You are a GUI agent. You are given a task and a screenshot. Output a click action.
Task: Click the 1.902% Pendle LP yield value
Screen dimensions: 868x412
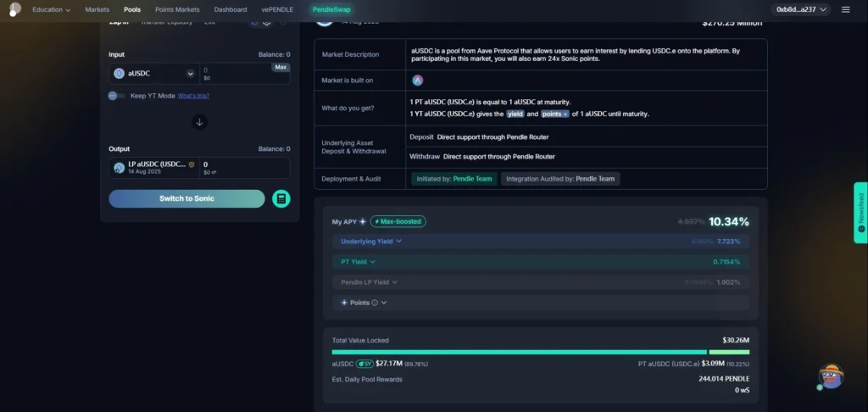pyautogui.click(x=728, y=282)
